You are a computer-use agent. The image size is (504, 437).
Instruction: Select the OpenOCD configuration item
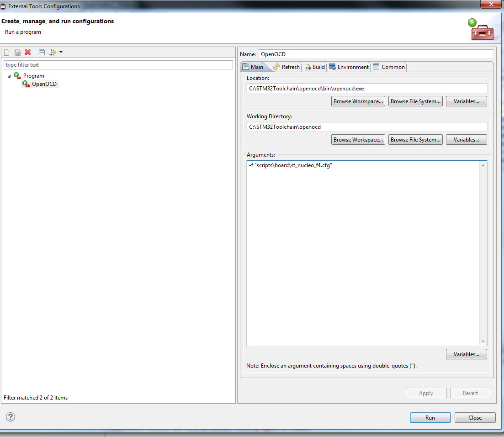(x=44, y=84)
